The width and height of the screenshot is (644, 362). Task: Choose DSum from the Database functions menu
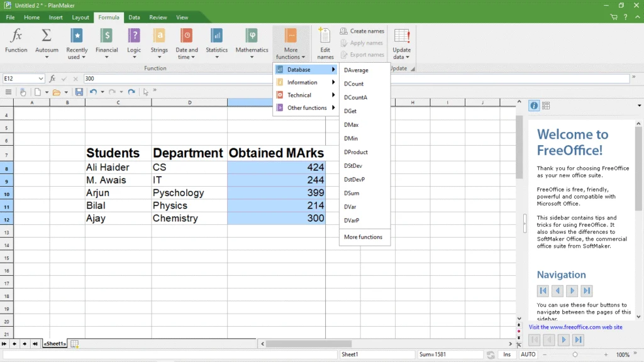click(351, 193)
